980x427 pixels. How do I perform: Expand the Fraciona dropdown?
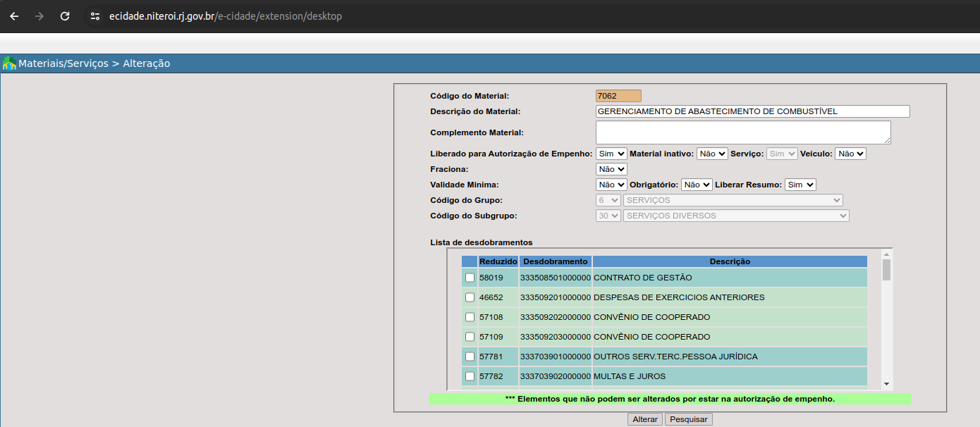click(x=611, y=169)
